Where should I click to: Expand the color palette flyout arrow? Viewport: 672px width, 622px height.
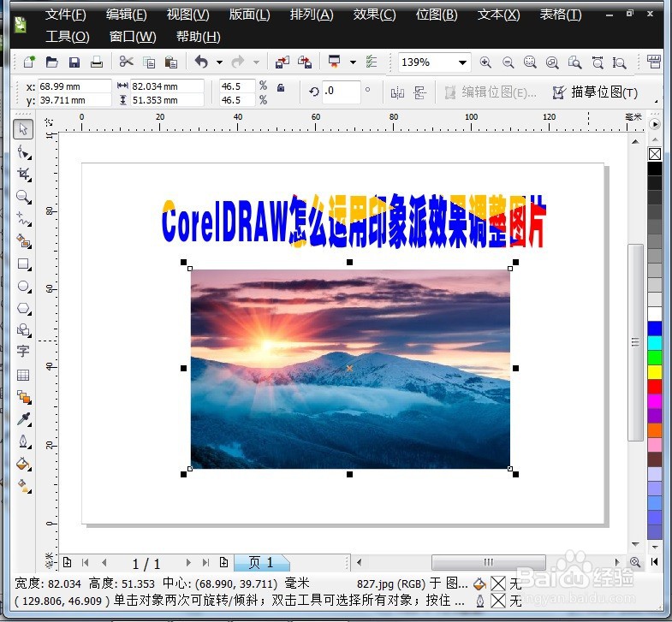click(x=654, y=124)
